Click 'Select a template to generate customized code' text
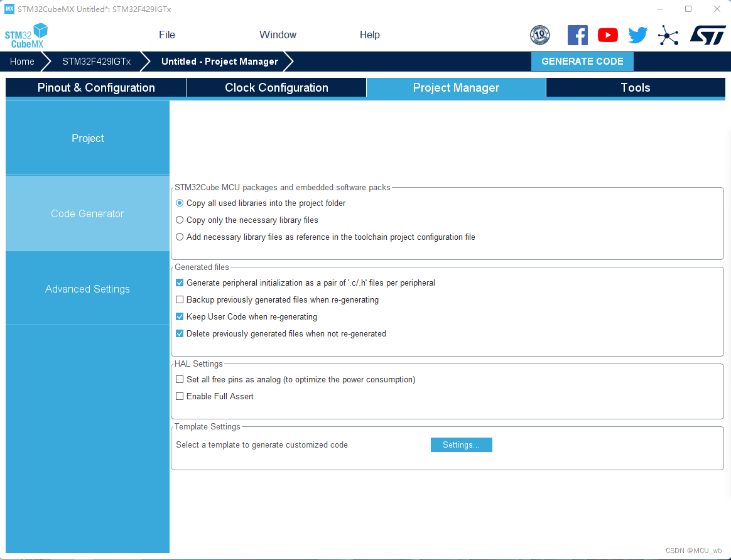This screenshot has width=731, height=560. 262,445
